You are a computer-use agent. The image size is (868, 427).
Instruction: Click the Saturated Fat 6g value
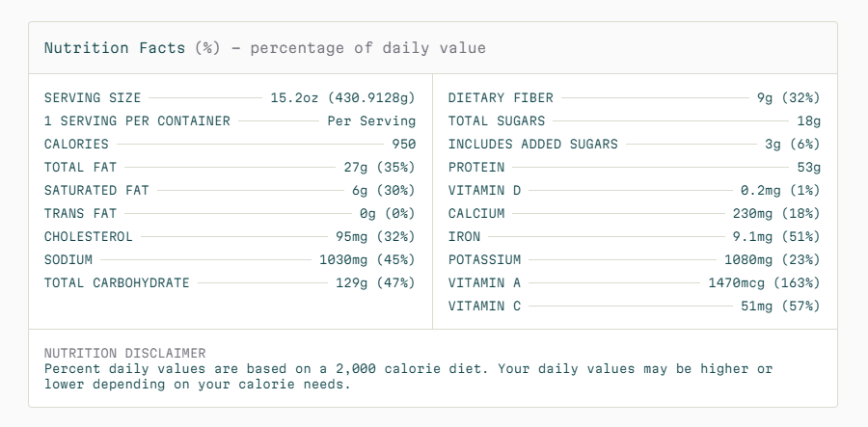coord(384,190)
